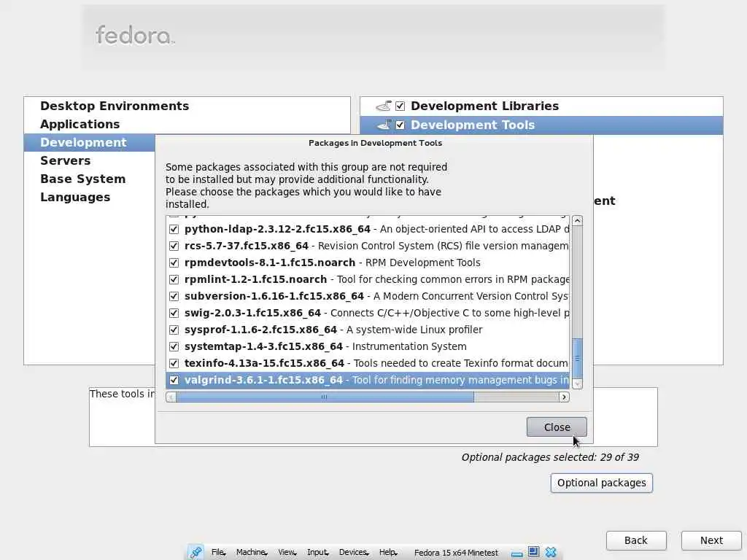Click the VirtualBox toolbar minimize icon
The image size is (747, 560).
click(x=517, y=553)
